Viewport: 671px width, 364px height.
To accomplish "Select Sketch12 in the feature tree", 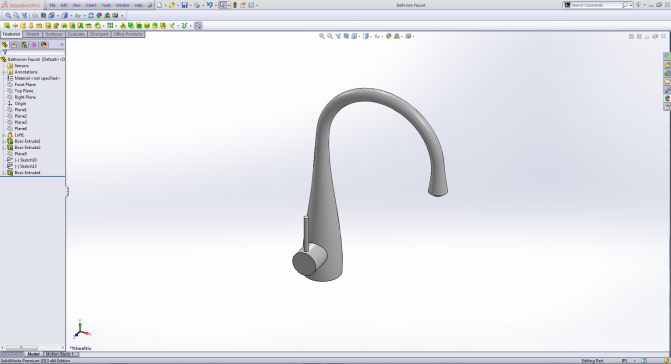I will tap(26, 166).
